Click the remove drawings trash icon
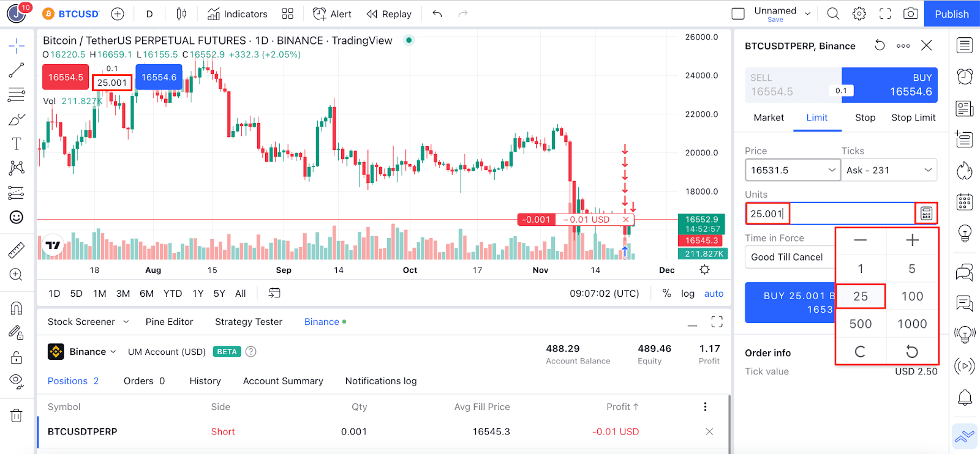This screenshot has width=980, height=454. [17, 415]
